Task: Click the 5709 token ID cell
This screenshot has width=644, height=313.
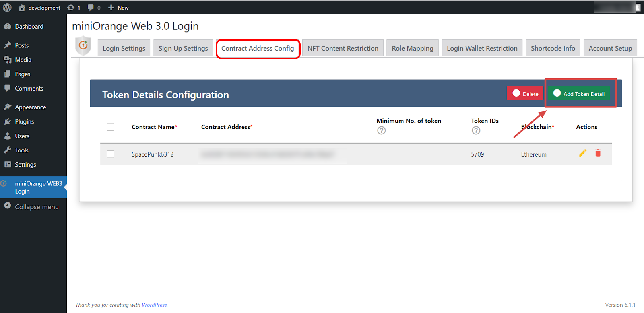Action: click(477, 154)
